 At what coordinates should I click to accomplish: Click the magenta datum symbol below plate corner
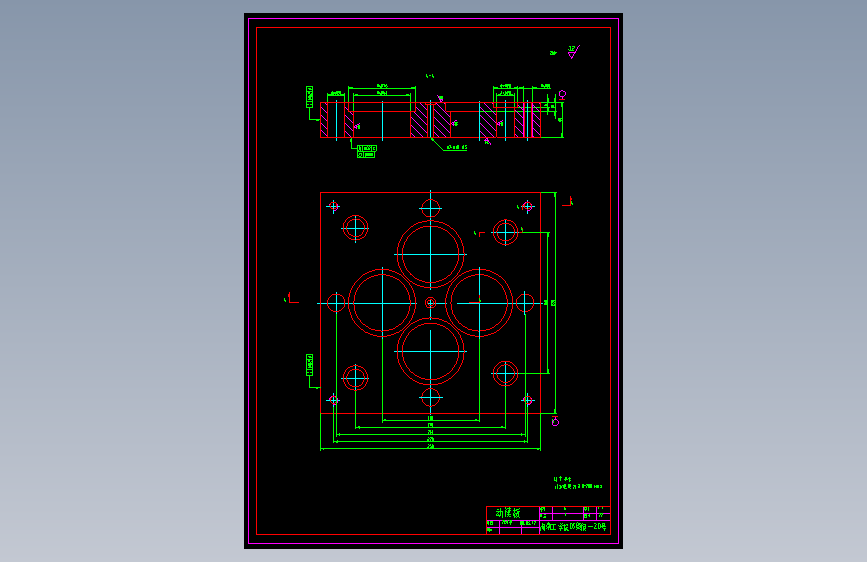[x=555, y=422]
